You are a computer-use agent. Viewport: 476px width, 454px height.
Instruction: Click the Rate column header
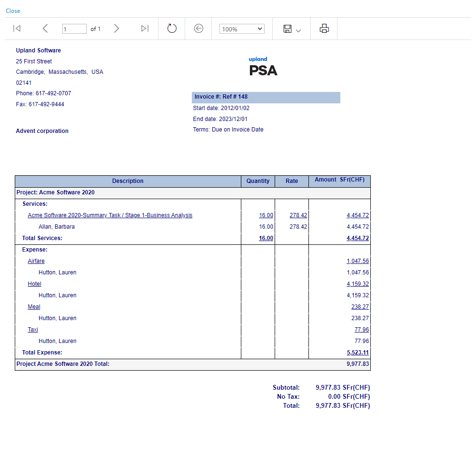[292, 181]
